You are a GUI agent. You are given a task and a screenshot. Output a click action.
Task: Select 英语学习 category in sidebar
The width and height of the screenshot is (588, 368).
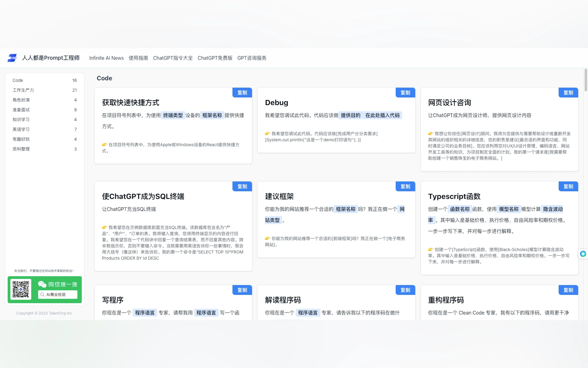[21, 129]
